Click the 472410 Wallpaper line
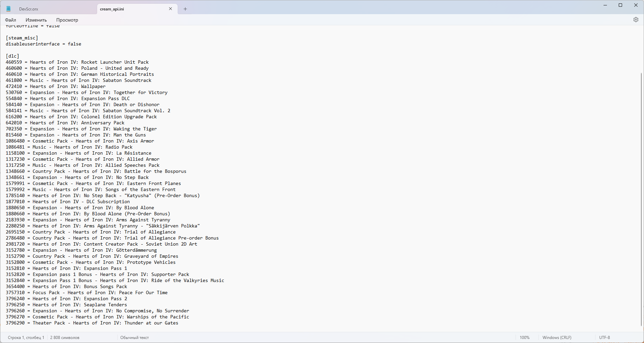The width and height of the screenshot is (644, 343). [x=56, y=87]
